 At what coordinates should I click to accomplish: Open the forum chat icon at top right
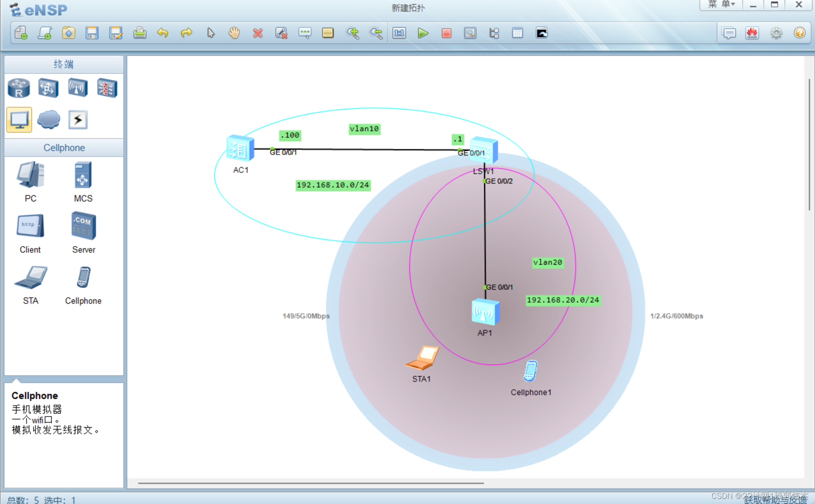(x=729, y=33)
